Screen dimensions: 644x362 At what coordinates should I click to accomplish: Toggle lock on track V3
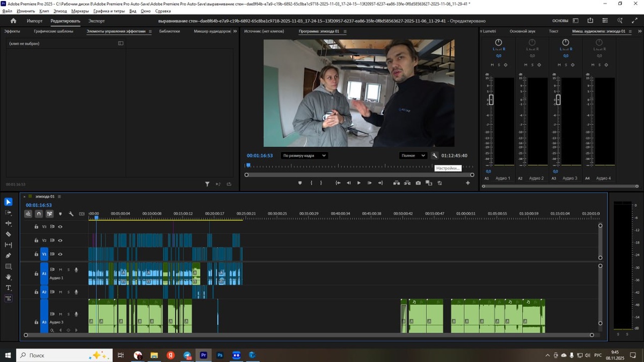(x=36, y=227)
